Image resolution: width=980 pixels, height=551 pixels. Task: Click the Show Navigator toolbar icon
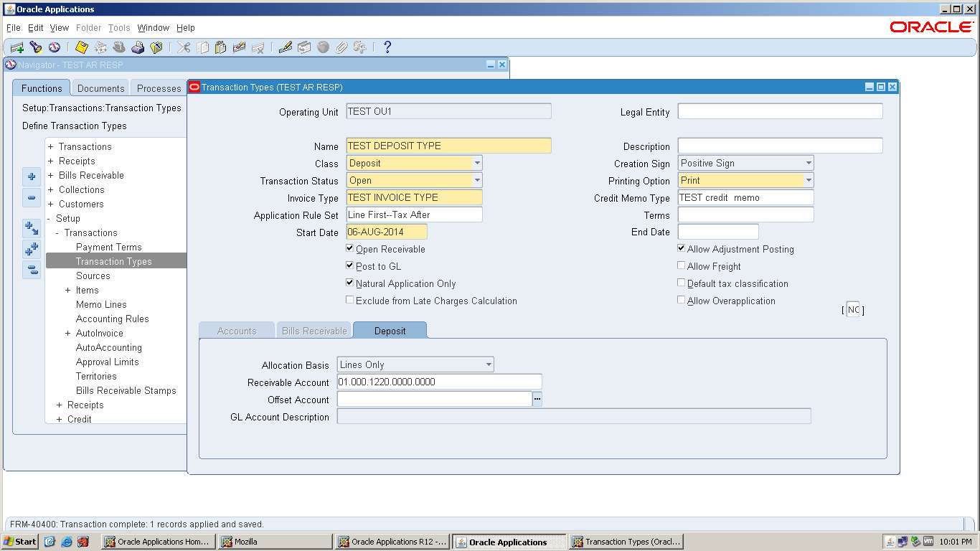point(54,47)
